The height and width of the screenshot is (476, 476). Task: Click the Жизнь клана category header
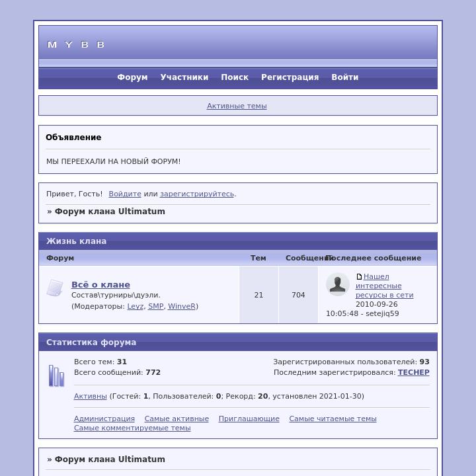[x=238, y=241]
